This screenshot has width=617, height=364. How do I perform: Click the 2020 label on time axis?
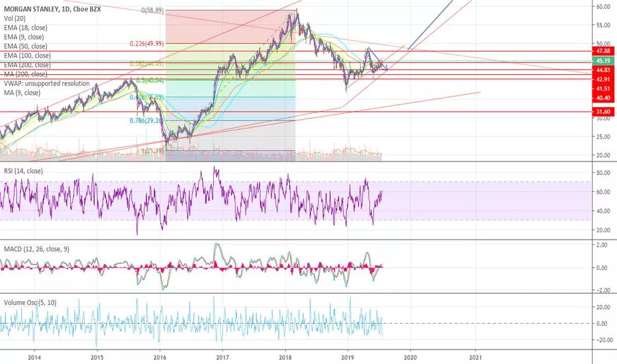pos(410,357)
